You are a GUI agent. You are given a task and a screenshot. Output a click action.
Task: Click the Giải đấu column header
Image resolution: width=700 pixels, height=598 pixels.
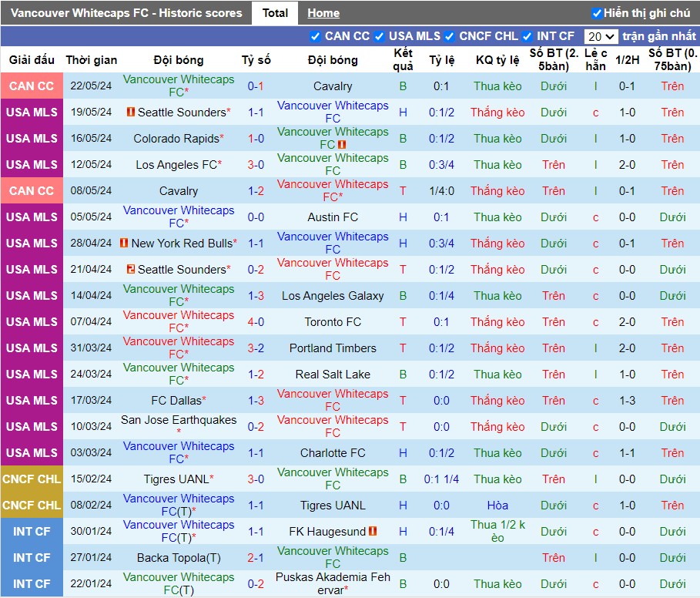click(32, 60)
